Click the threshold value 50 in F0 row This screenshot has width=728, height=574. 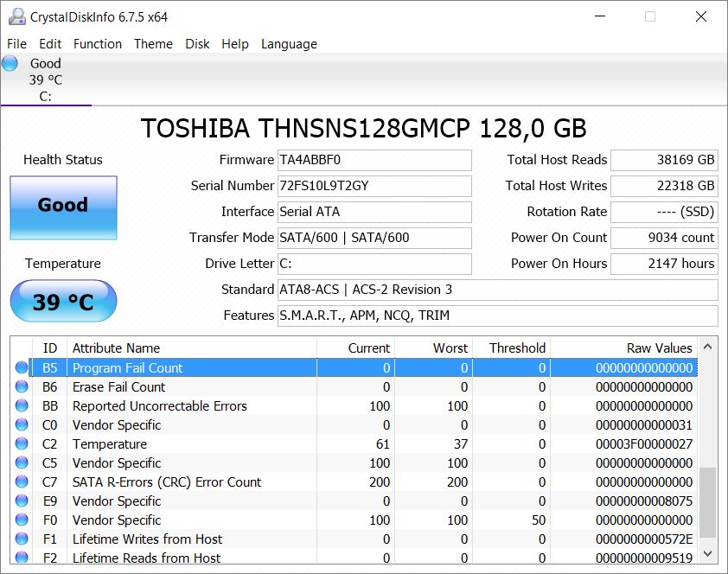(x=539, y=520)
